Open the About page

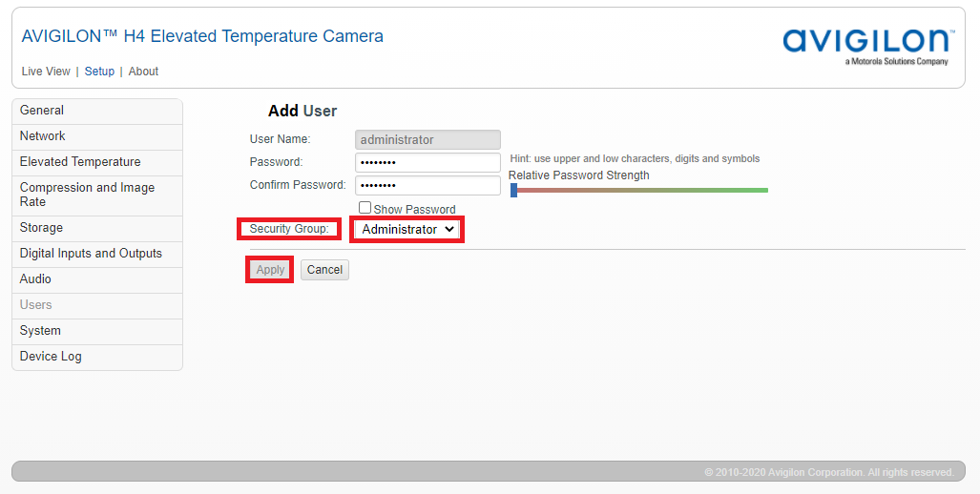click(143, 72)
